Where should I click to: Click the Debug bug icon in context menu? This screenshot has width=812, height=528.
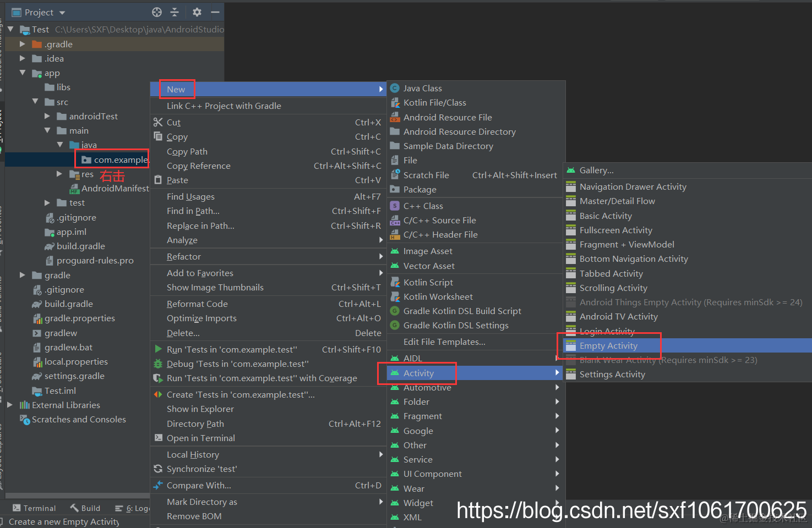(x=158, y=364)
